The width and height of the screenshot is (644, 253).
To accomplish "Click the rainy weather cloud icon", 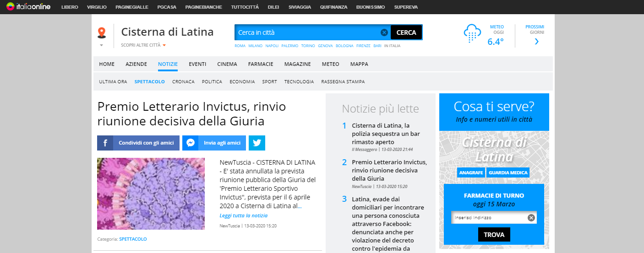I will 472,34.
